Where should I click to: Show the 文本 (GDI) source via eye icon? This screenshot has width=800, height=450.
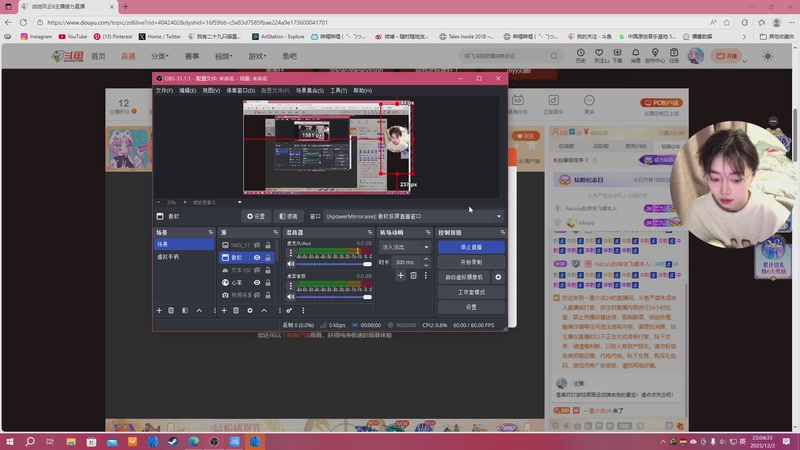[x=257, y=270]
